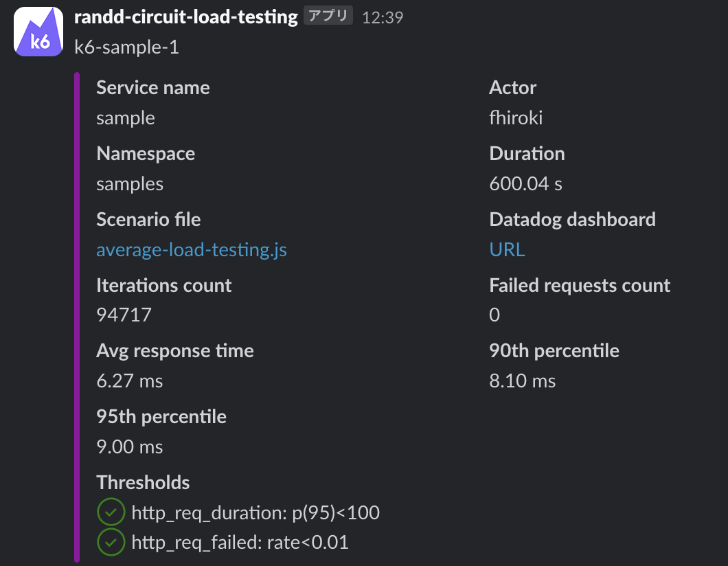Click the Thresholds field heading
Screen dimensions: 728x566
(143, 482)
